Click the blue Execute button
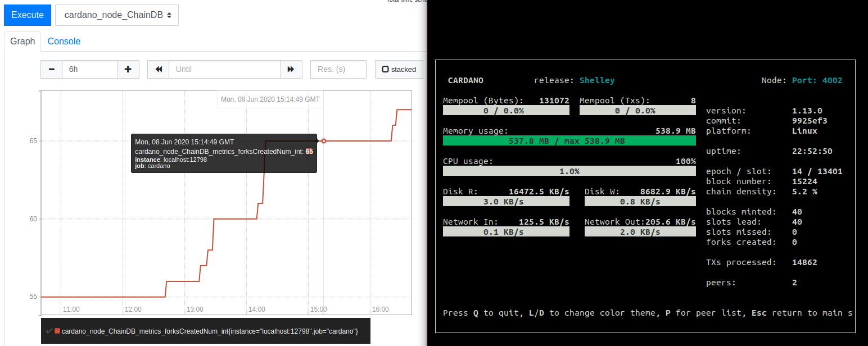The image size is (868, 346). pos(28,15)
